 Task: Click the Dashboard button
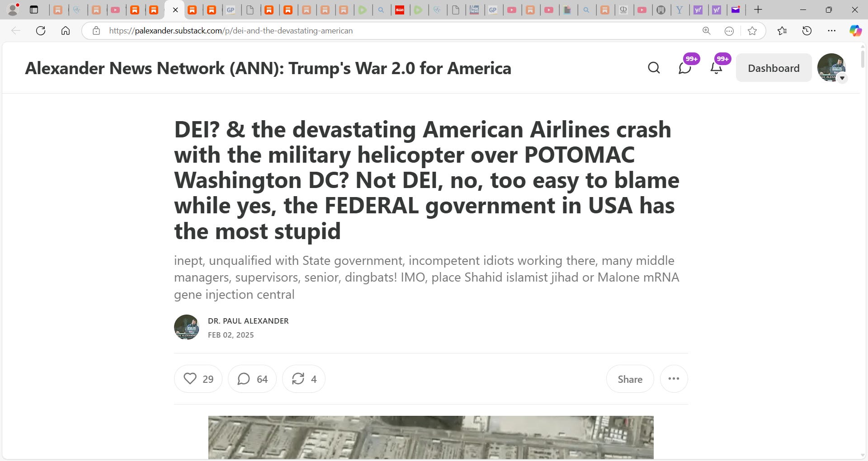coord(774,68)
